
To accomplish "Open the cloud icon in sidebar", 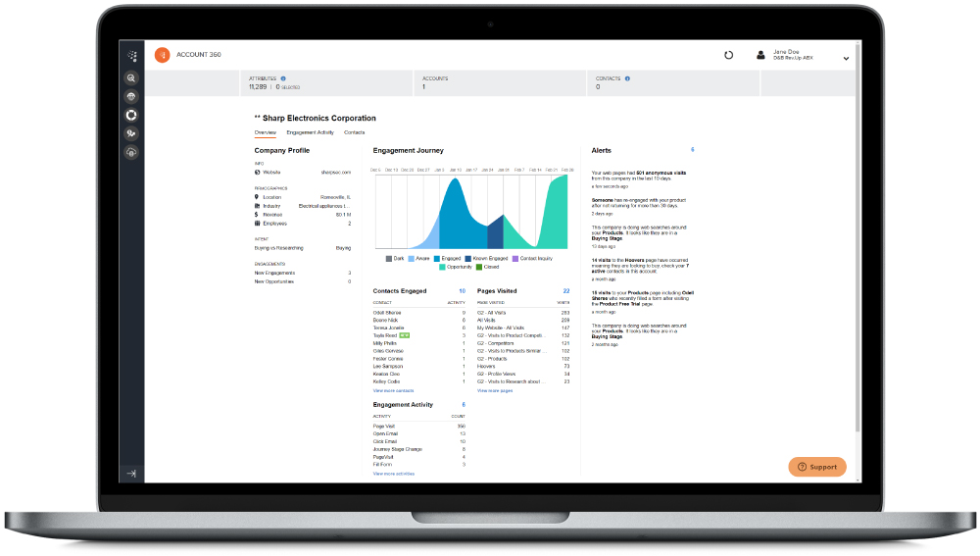I will click(131, 152).
